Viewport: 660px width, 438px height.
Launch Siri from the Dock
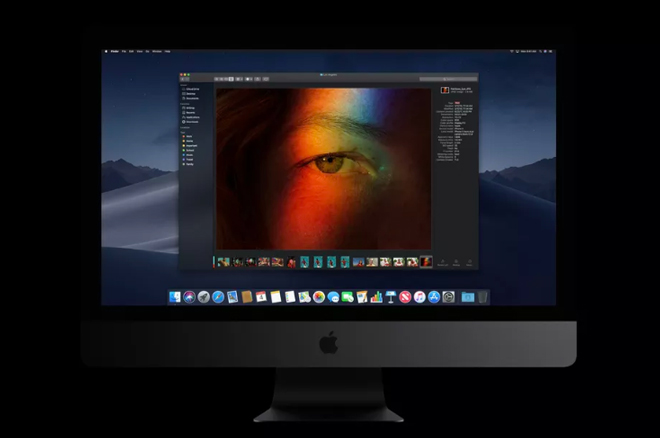coord(189,297)
